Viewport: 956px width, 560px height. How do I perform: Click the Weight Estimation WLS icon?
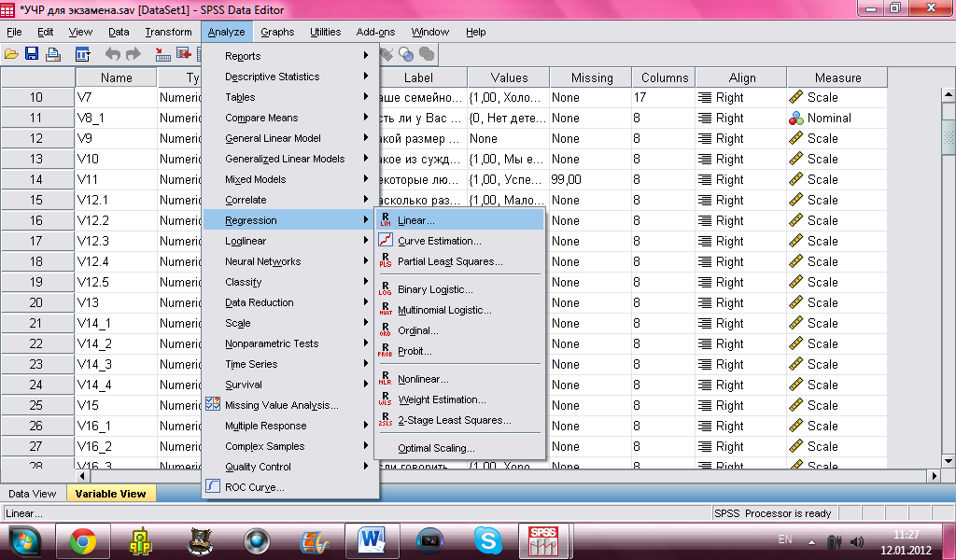click(386, 399)
